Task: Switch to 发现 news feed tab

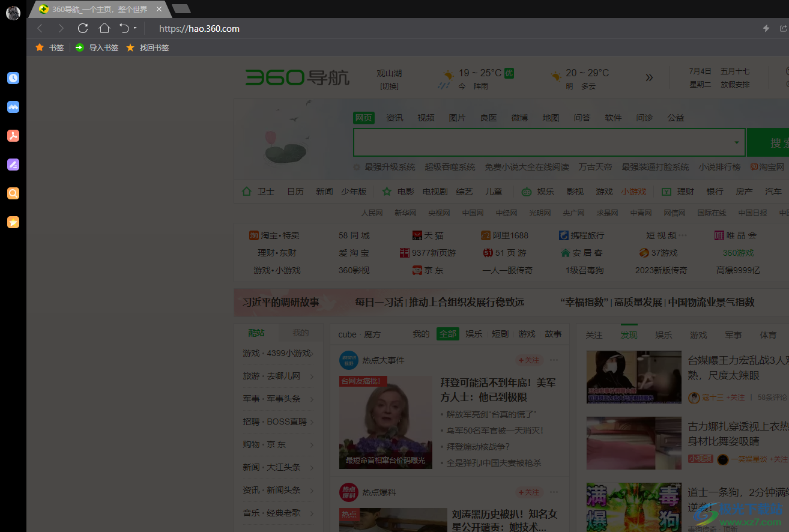Action: pyautogui.click(x=629, y=334)
